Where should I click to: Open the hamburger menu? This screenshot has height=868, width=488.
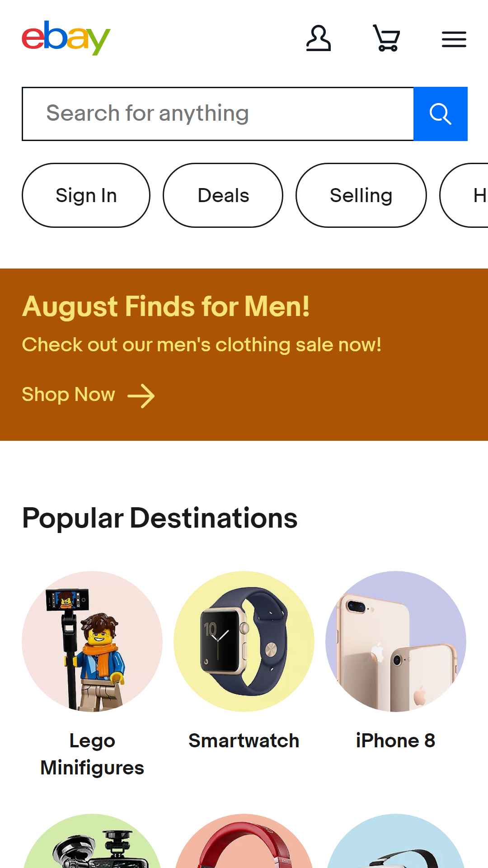point(454,39)
